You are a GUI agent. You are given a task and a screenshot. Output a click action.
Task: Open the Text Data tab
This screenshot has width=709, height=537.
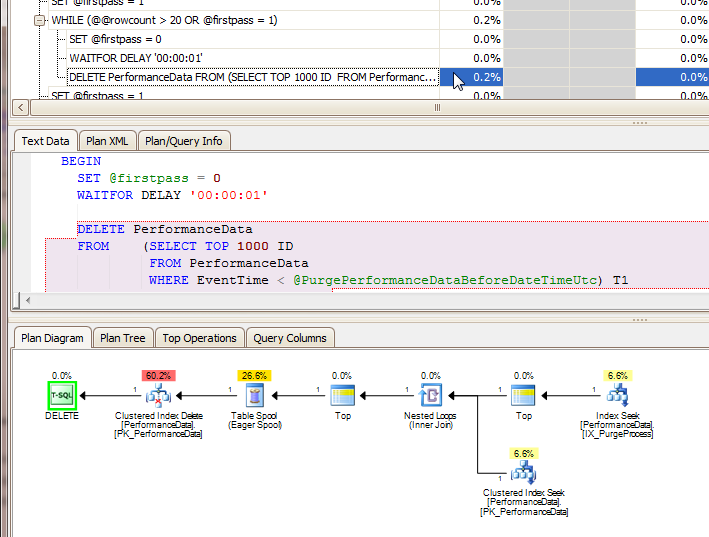[45, 141]
